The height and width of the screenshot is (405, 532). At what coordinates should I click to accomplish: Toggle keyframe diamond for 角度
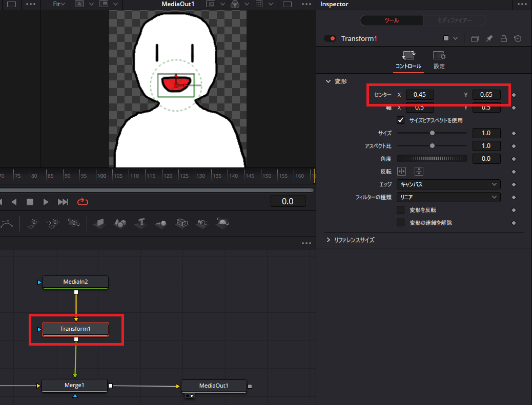tap(514, 159)
